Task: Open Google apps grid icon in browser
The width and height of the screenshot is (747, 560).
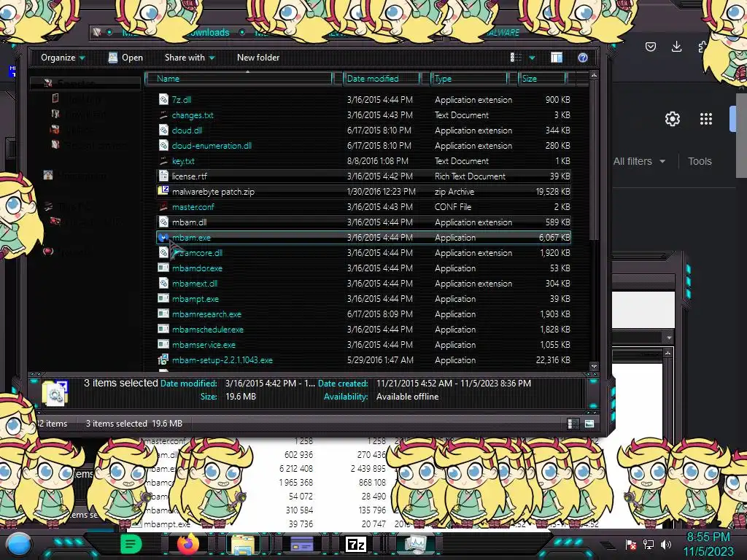Action: 706,119
